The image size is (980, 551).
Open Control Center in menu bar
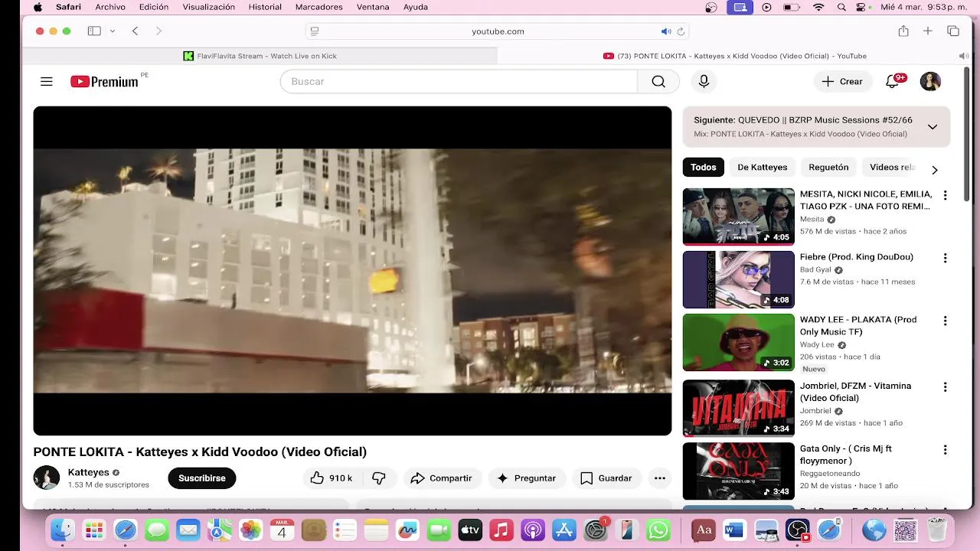(862, 7)
